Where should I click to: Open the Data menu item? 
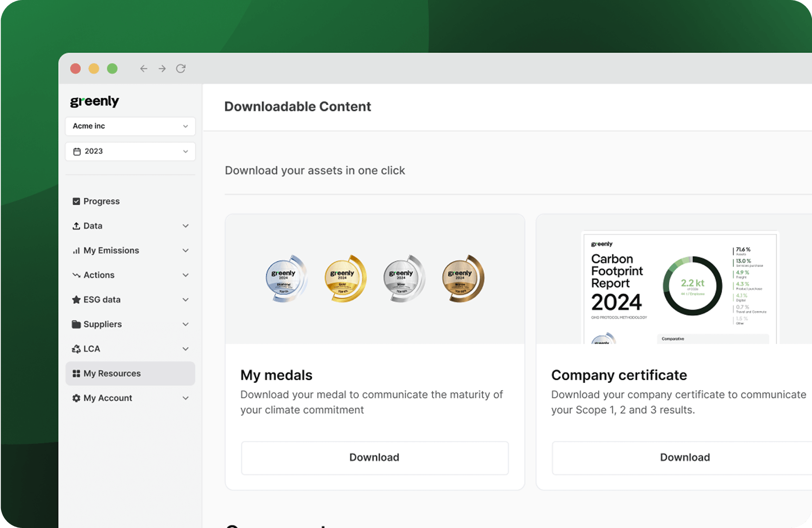tap(130, 226)
